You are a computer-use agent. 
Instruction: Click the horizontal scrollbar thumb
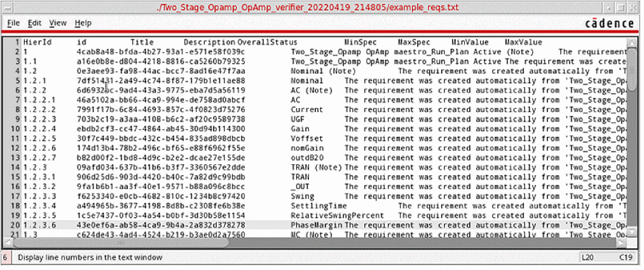[x=120, y=243]
